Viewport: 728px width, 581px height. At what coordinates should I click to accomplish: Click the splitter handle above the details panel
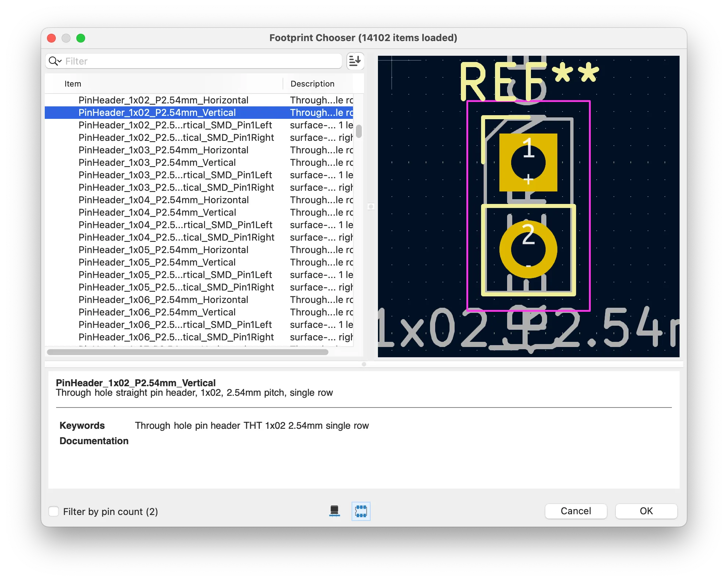364,364
